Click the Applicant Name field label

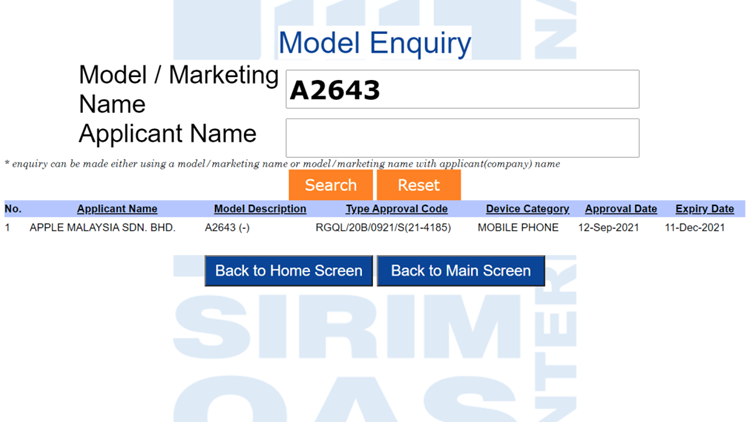(x=167, y=133)
